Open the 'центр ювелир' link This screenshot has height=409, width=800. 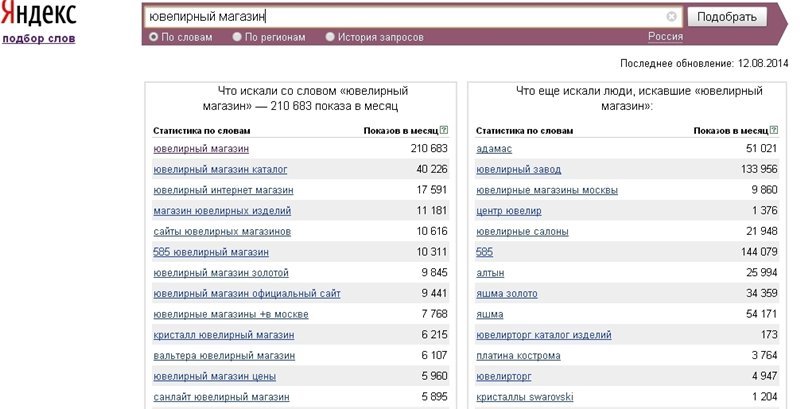click(x=509, y=211)
